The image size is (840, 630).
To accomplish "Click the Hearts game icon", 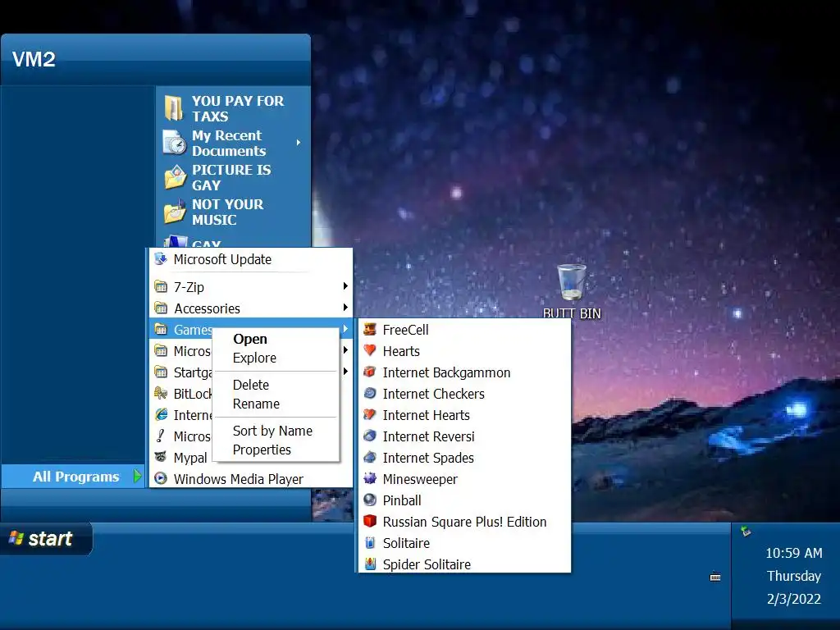I will point(370,351).
